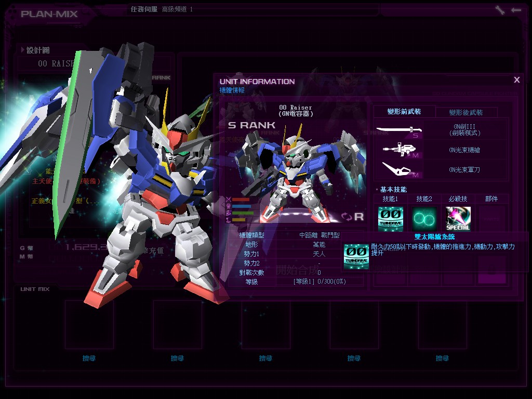This screenshot has height=399, width=532.
Task: Click the 技能2 column header
Action: click(424, 199)
